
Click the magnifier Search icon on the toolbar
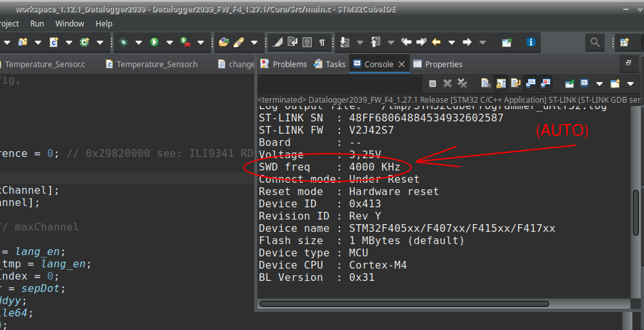[x=595, y=42]
